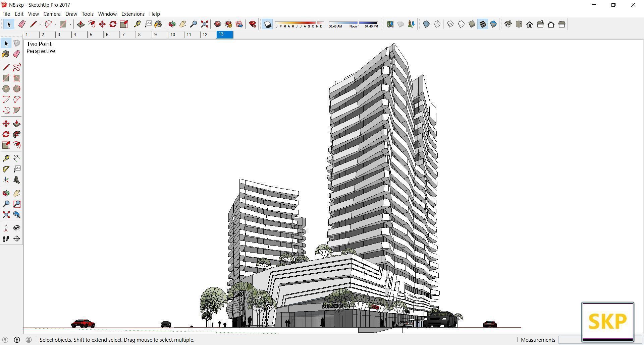Select the active scene tab 13
Screen dimensions: 644x345
tap(225, 34)
